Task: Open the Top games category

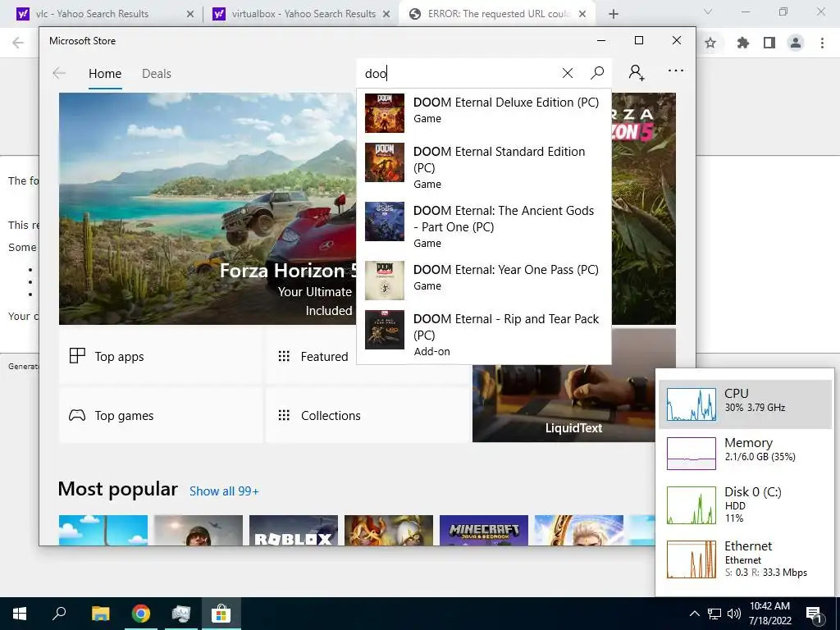Action: click(x=161, y=415)
